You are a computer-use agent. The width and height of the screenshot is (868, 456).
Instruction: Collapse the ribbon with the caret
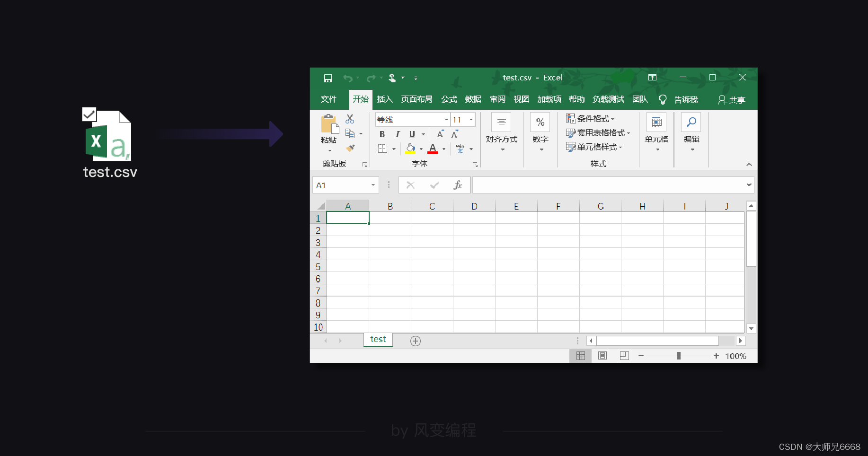749,164
